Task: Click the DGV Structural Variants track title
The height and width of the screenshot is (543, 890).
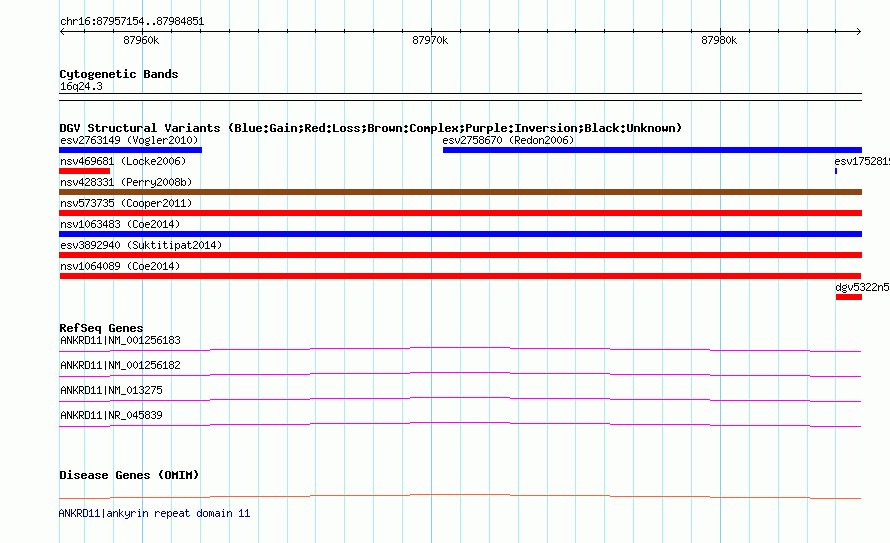Action: pos(371,128)
